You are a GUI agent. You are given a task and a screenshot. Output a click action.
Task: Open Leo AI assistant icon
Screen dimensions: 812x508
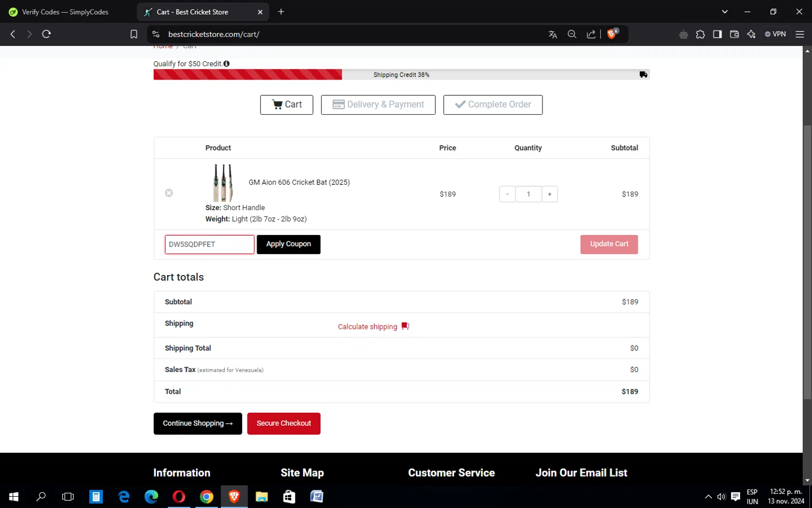point(751,34)
